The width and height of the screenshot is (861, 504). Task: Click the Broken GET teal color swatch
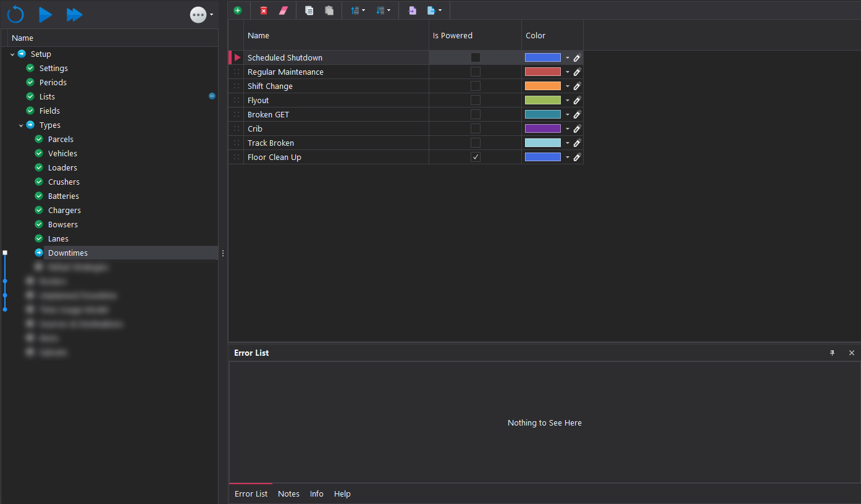[542, 115]
